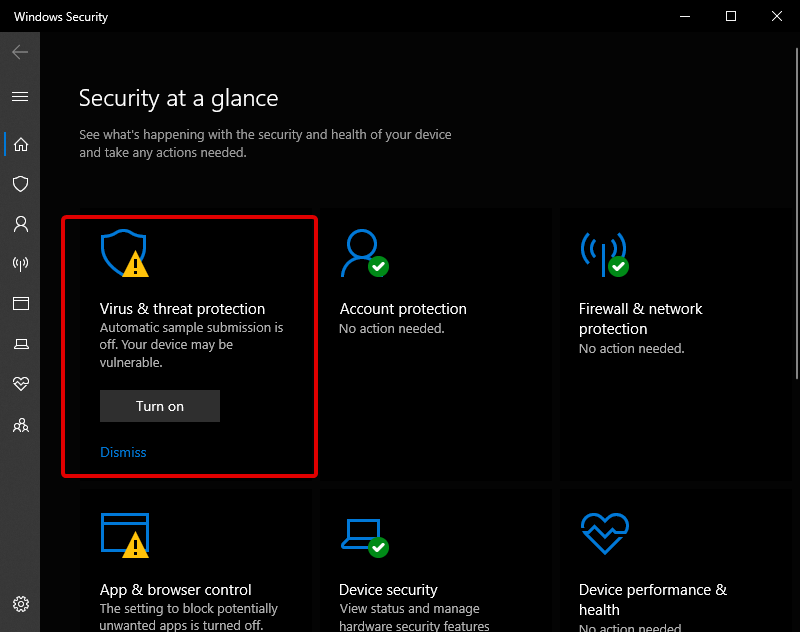Go back using the back arrow
The height and width of the screenshot is (632, 800).
[x=20, y=52]
